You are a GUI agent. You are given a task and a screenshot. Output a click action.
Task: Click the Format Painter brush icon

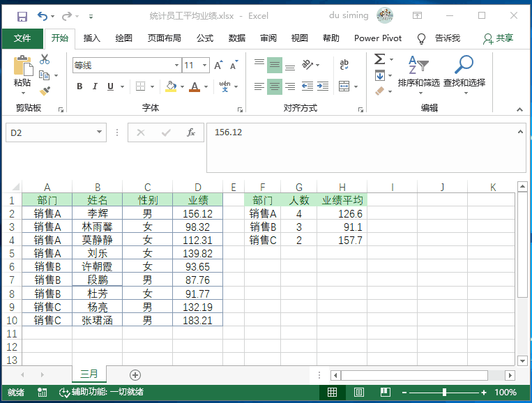click(45, 91)
